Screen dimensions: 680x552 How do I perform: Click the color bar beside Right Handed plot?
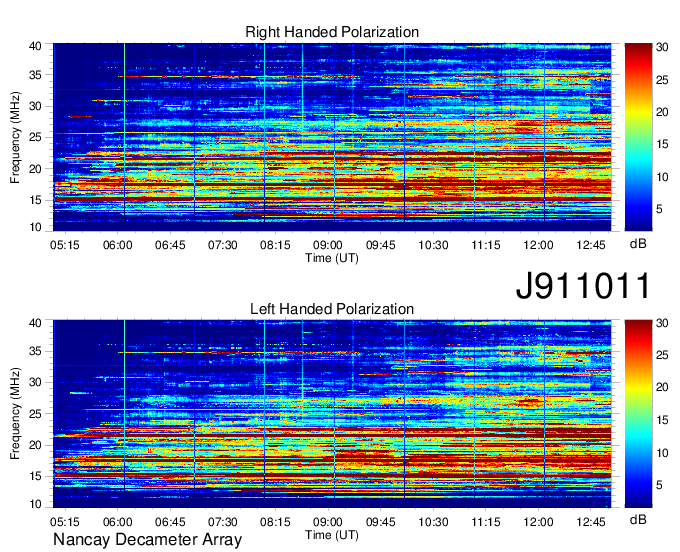tap(638, 137)
